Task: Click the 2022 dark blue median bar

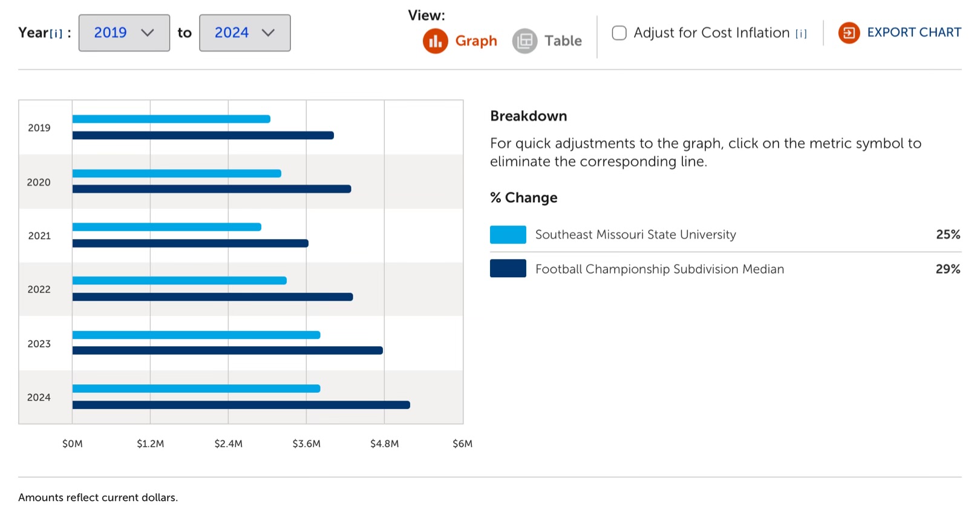Action: pos(212,297)
